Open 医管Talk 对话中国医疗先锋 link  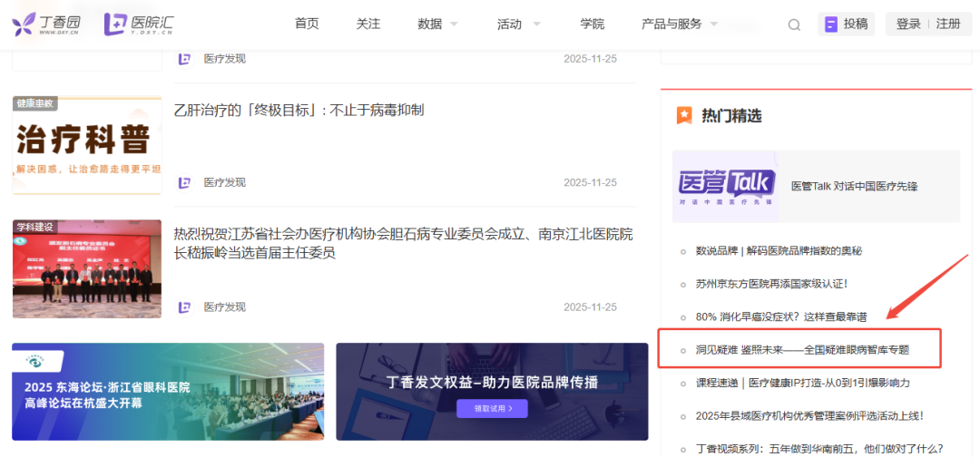coord(855,186)
